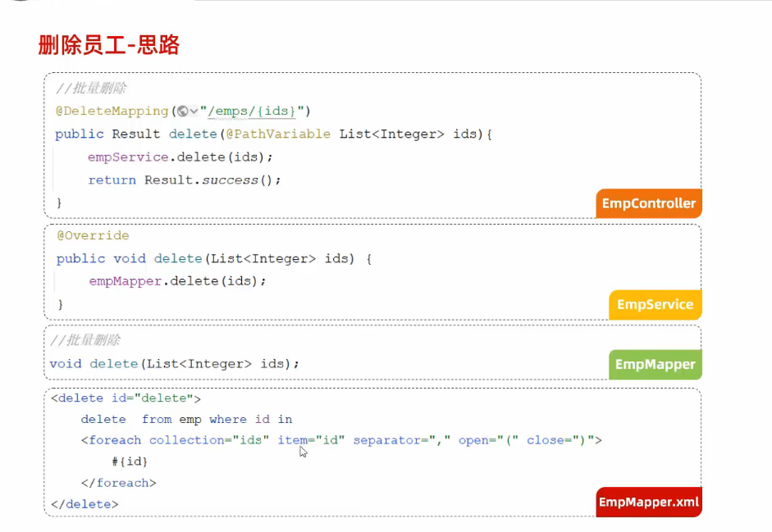Click the void delete(List<Integer> ids) declaration

[174, 363]
